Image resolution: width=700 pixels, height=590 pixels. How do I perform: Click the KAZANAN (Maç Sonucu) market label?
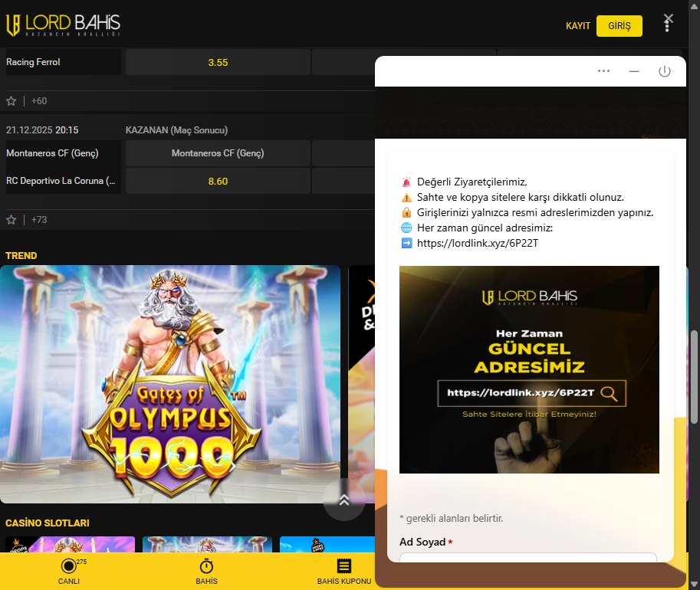coord(176,130)
